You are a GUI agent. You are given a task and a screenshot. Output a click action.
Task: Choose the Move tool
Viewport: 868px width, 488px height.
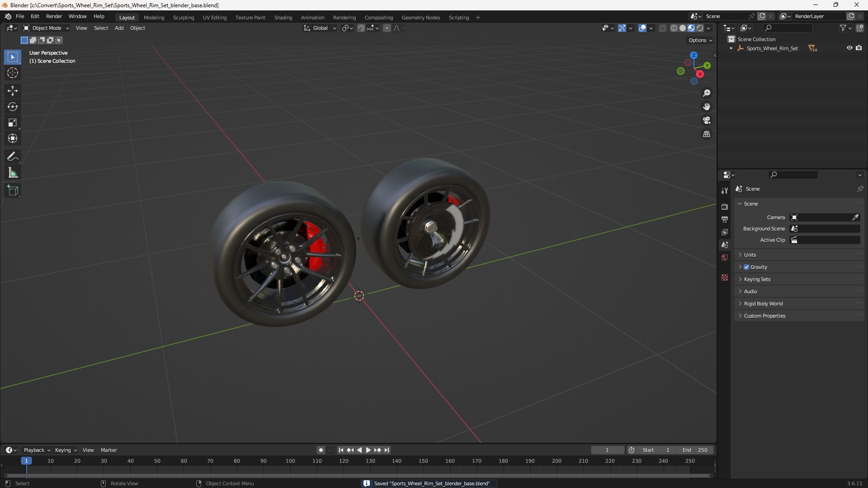tap(13, 91)
